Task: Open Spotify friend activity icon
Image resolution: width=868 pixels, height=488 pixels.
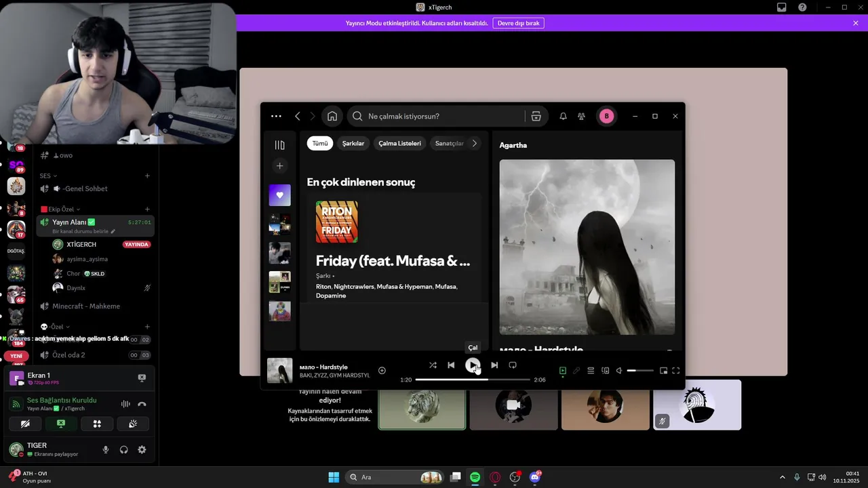Action: click(x=581, y=116)
